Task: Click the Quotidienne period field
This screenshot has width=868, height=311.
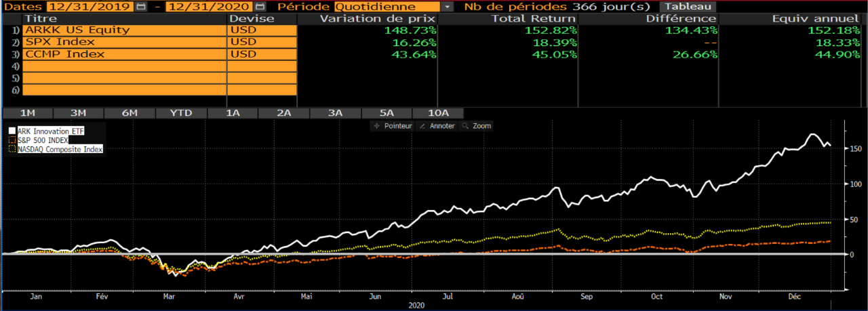Action: click(x=387, y=6)
